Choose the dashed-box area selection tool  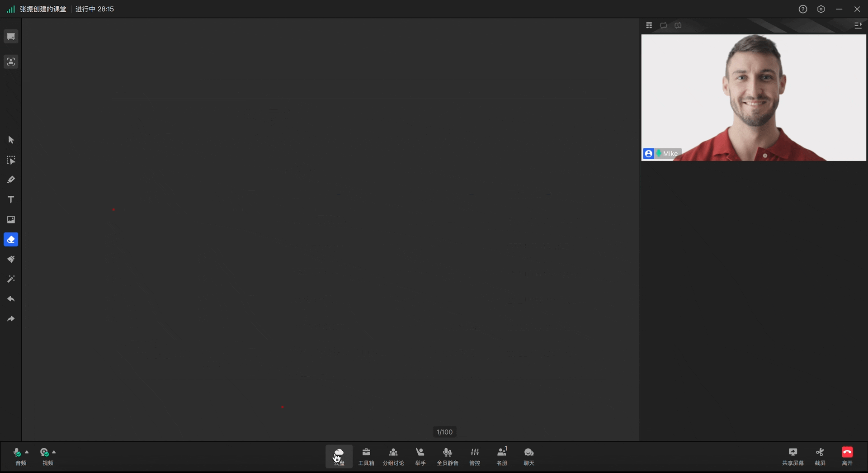pyautogui.click(x=11, y=160)
